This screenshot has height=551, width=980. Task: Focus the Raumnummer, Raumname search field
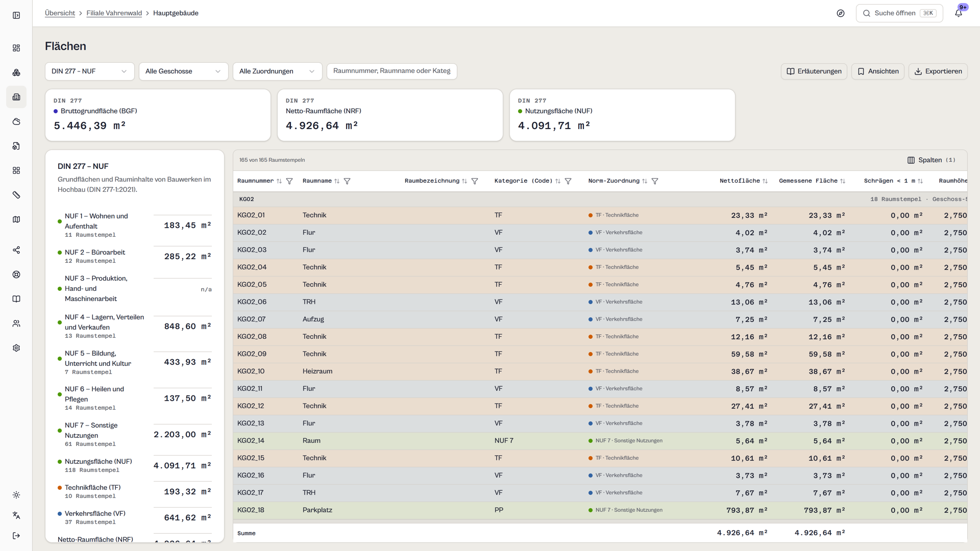(392, 71)
